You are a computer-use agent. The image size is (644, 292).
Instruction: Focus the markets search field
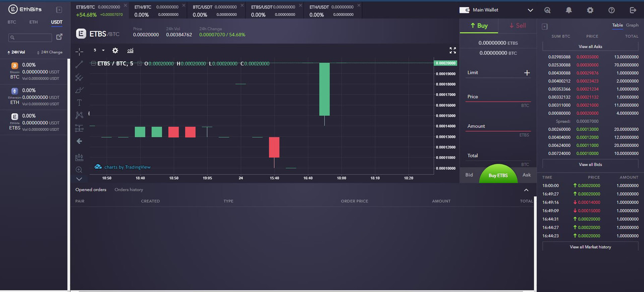30,38
